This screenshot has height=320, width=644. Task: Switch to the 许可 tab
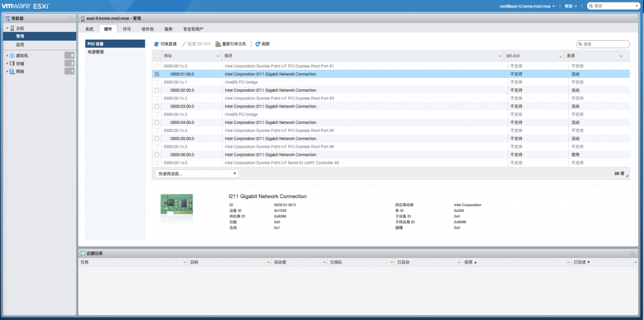tap(127, 29)
